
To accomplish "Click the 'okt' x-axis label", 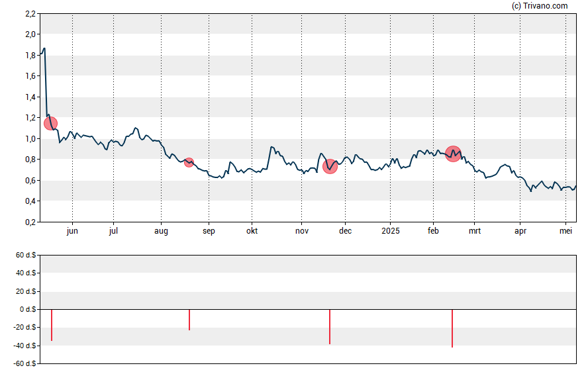I will tap(252, 231).
